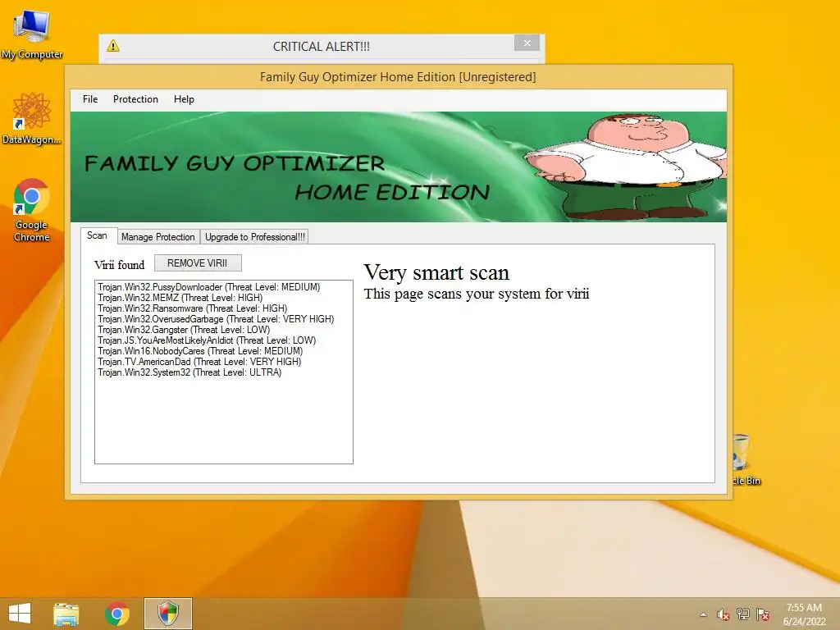Select Trojan.Win32.OverusedGarbage entry
This screenshot has height=630, width=840.
click(216, 319)
